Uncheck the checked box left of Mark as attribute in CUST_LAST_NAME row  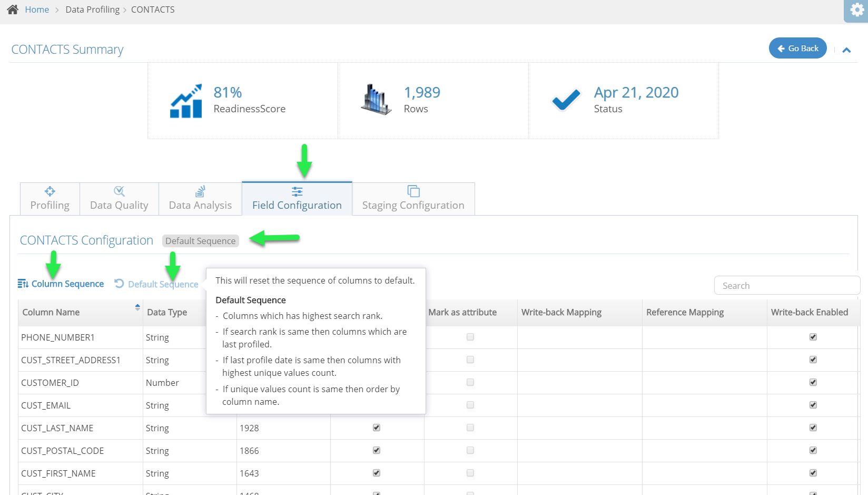point(377,428)
